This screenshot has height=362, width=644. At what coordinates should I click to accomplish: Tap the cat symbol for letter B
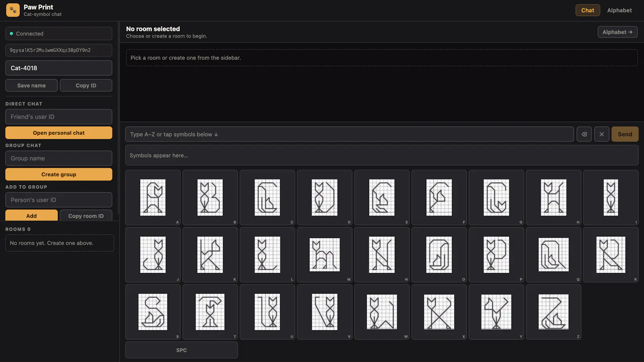[210, 197]
